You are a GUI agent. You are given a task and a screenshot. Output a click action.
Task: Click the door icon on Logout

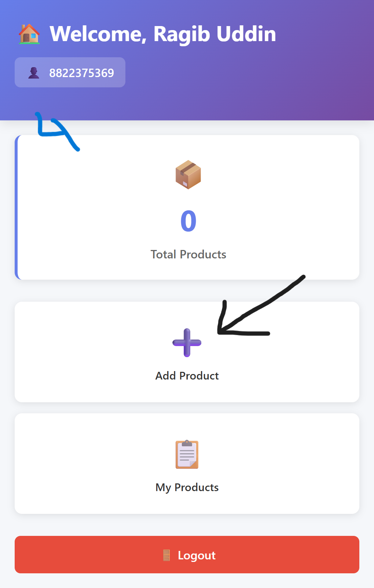coord(166,555)
